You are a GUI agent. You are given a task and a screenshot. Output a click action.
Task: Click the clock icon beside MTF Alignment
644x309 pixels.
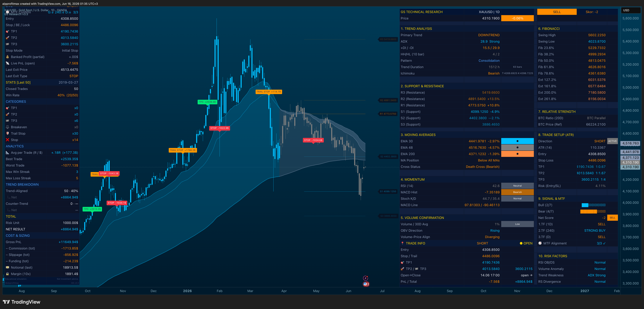pyautogui.click(x=540, y=243)
